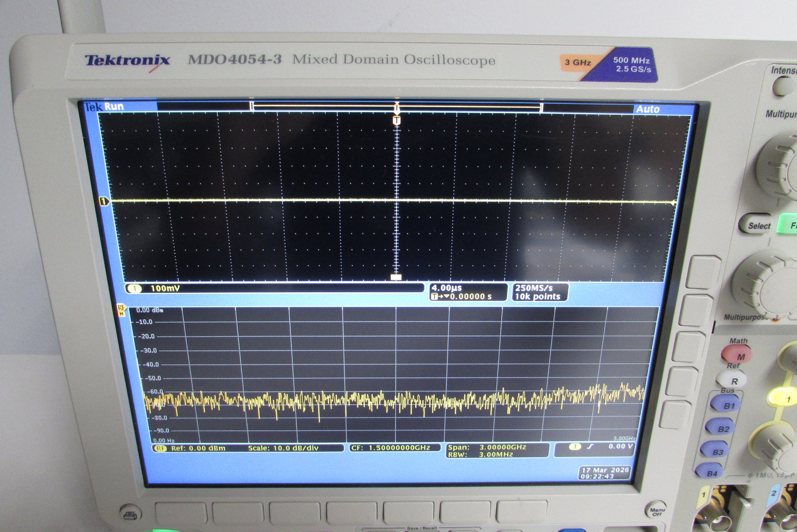Toggle the red Math M button
The height and width of the screenshot is (532, 797).
click(737, 355)
